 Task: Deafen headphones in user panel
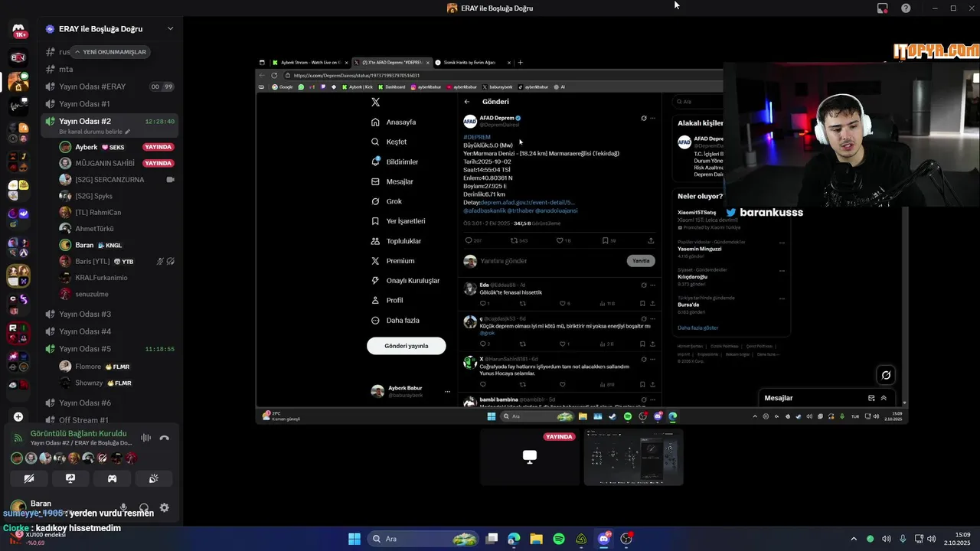(144, 507)
